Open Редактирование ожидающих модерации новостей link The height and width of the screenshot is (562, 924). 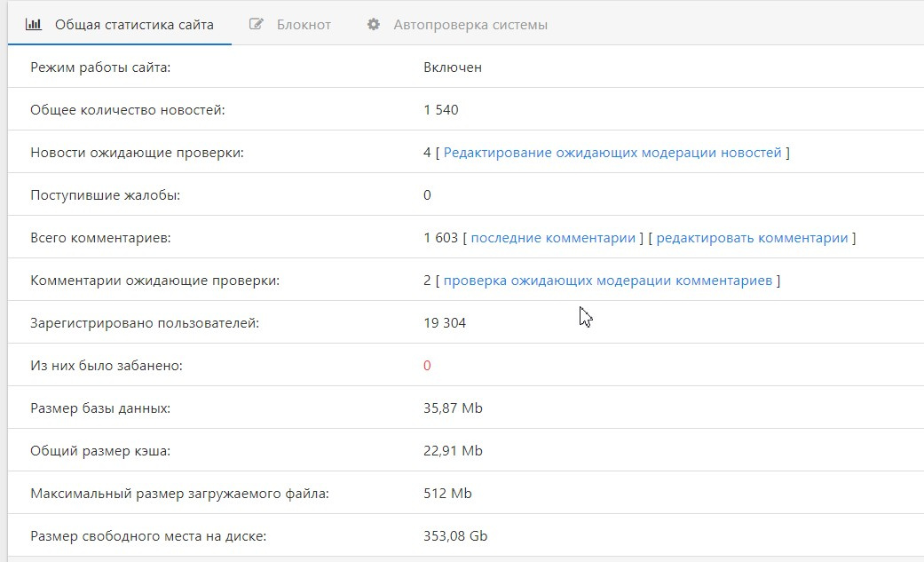pyautogui.click(x=612, y=153)
